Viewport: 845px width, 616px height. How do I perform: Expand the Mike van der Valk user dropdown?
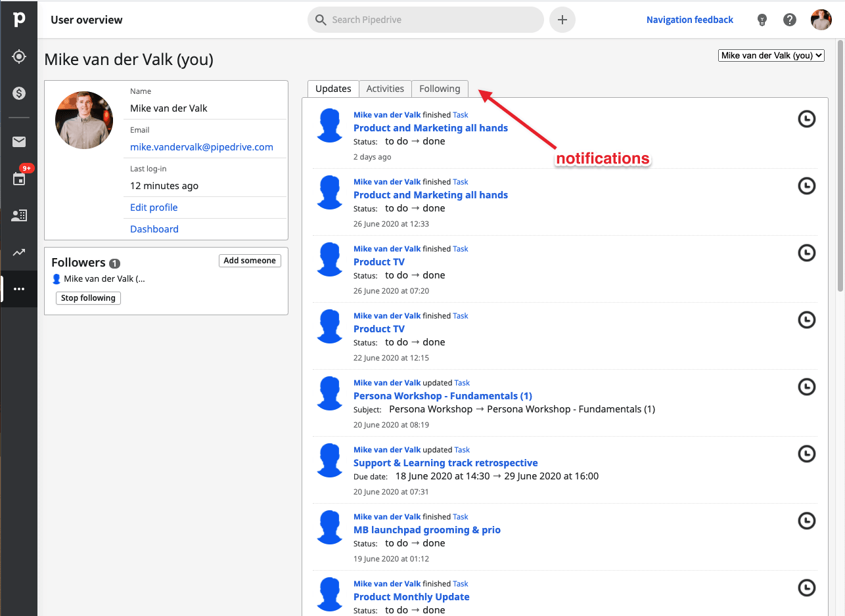(x=771, y=56)
